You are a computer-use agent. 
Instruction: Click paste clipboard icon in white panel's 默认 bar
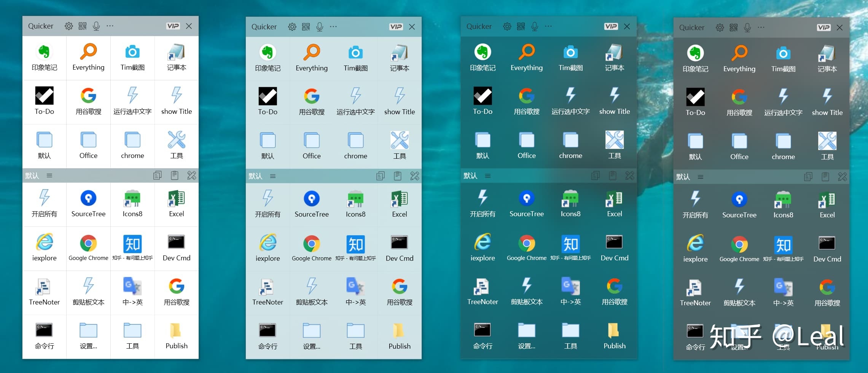(x=175, y=175)
